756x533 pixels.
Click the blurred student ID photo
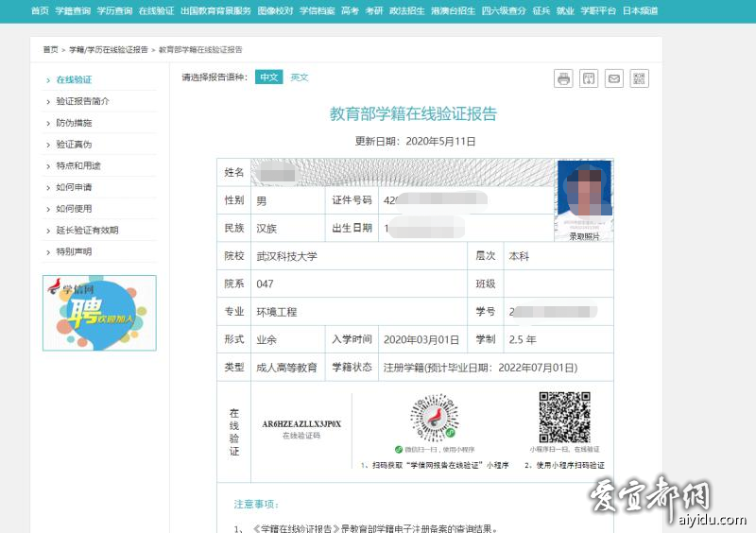pyautogui.click(x=584, y=196)
